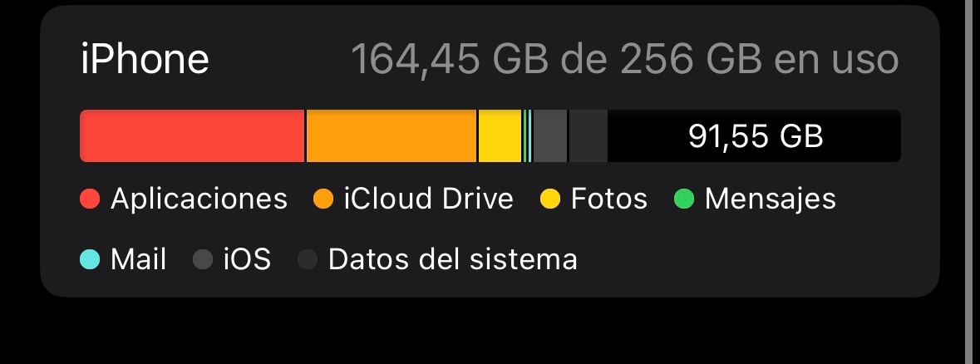The height and width of the screenshot is (364, 980).
Task: Click the 91,55 GB free space segment
Action: 755,136
